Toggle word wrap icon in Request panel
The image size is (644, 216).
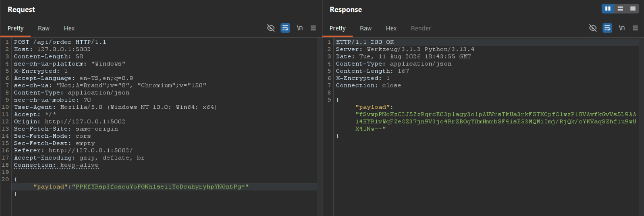[x=285, y=28]
